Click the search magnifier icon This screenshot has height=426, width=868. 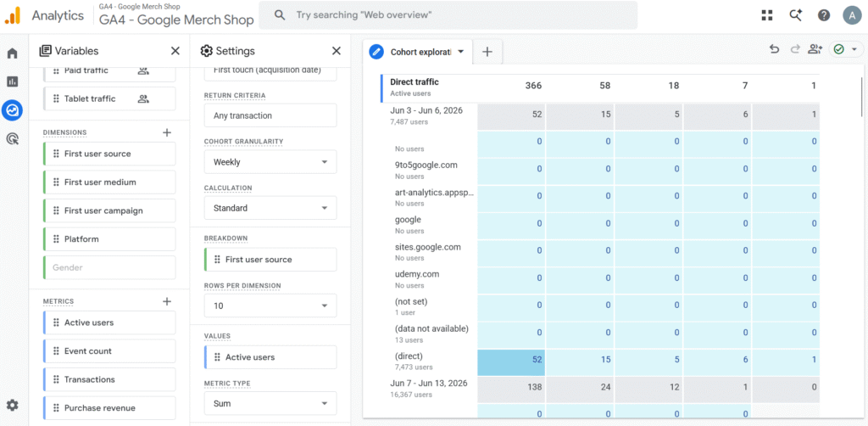pos(280,15)
